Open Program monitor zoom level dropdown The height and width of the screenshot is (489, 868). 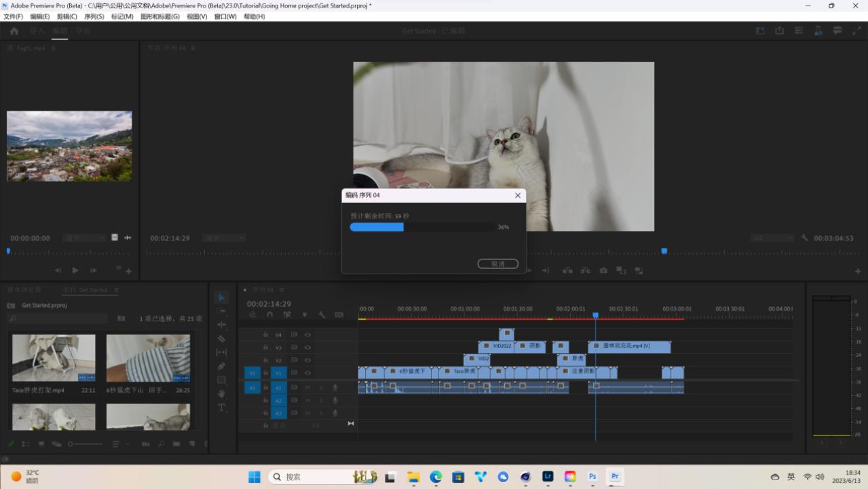223,238
